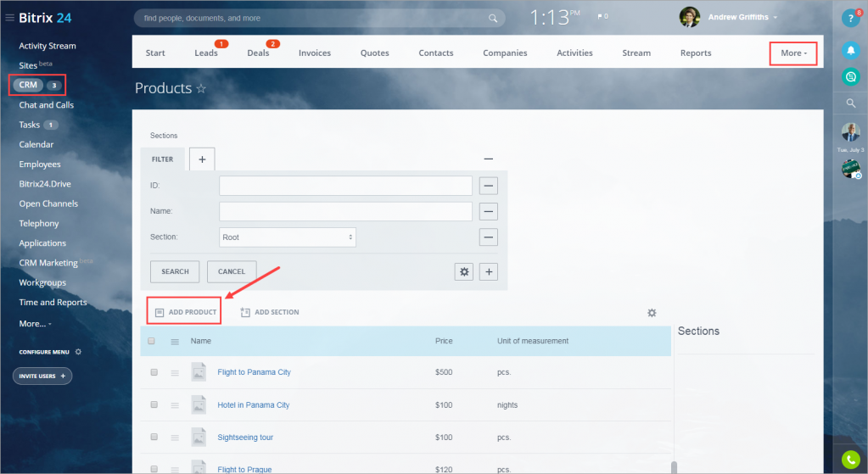Screen dimensions: 868x474
Task: Open the Reports tab
Action: click(x=696, y=53)
